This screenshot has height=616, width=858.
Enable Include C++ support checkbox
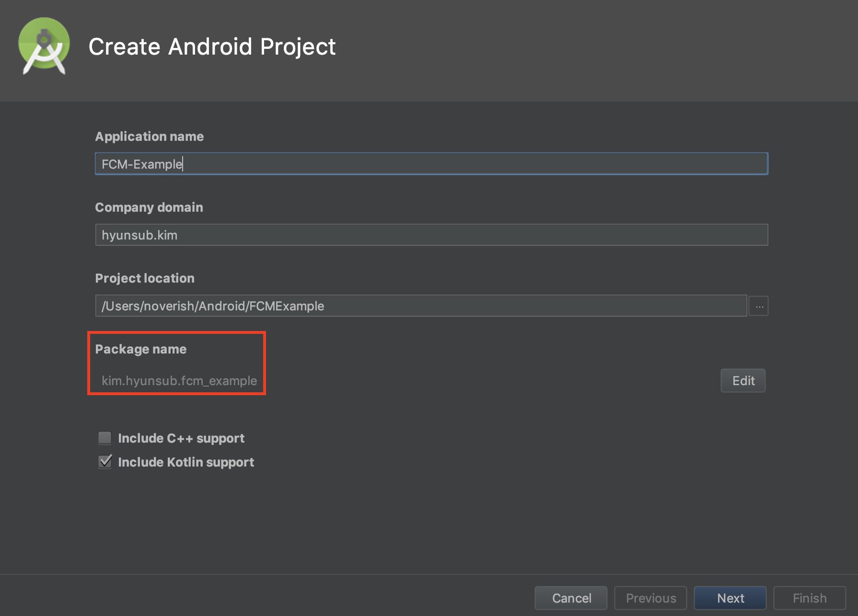(104, 438)
